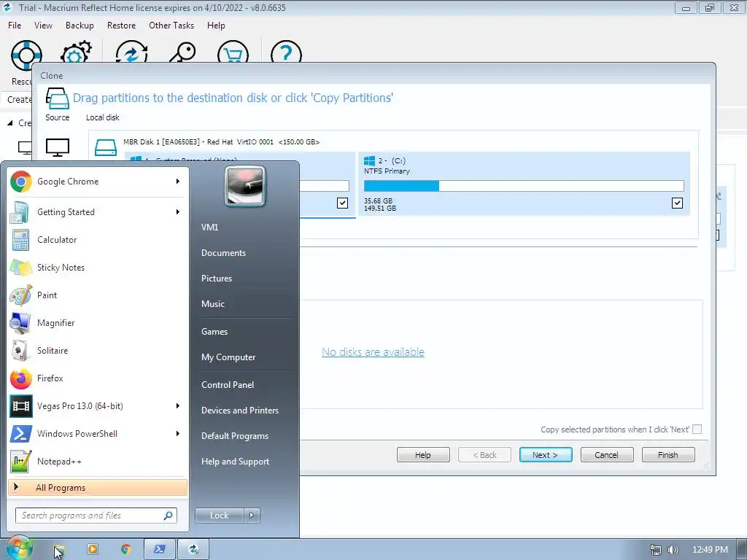Launch Solitaire from Start menu
Viewport: 747px width, 560px height.
(98, 350)
